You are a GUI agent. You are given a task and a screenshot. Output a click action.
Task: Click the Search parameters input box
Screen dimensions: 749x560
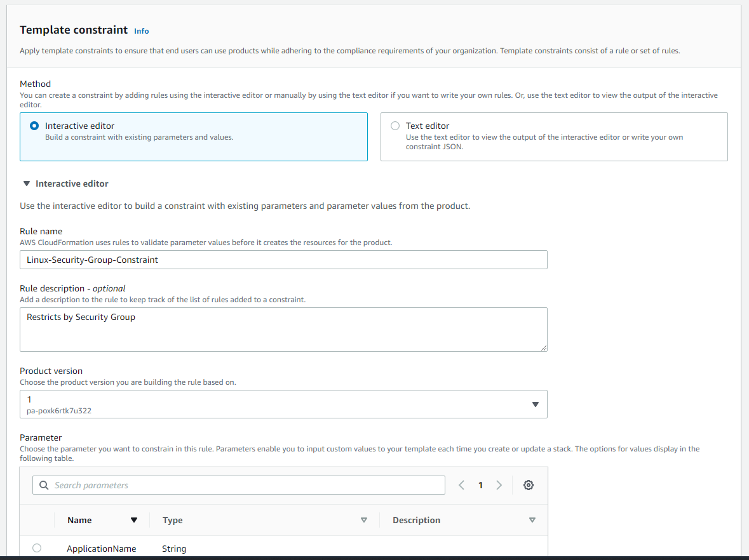pyautogui.click(x=248, y=485)
